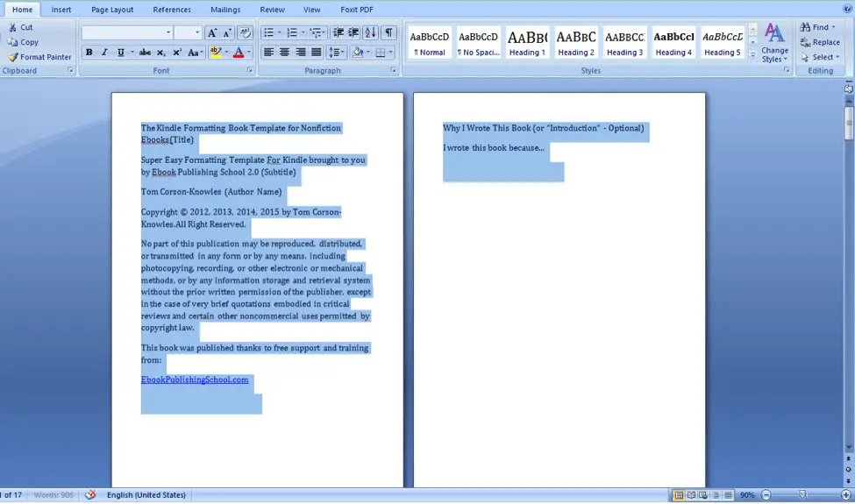Click the spelling proofing status icon

click(90, 494)
